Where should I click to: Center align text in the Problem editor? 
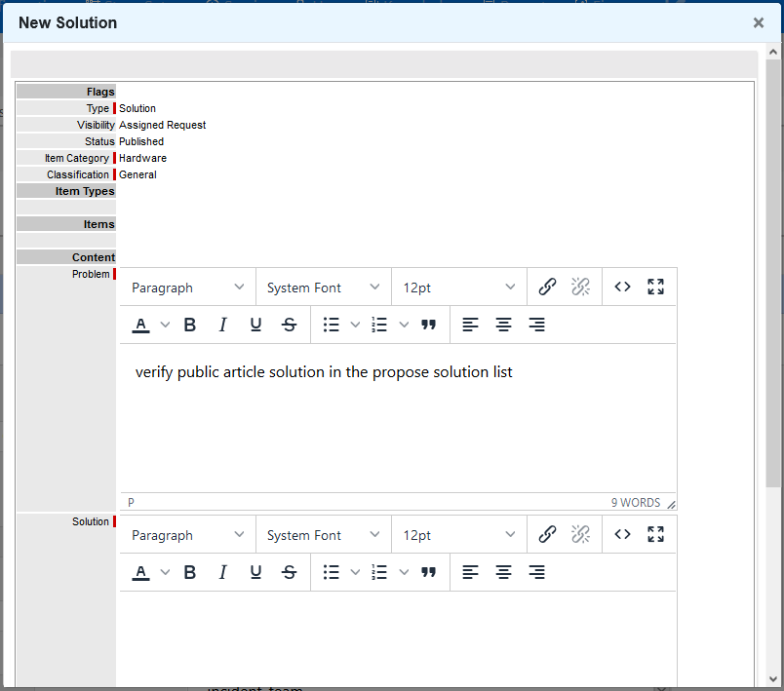[503, 325]
